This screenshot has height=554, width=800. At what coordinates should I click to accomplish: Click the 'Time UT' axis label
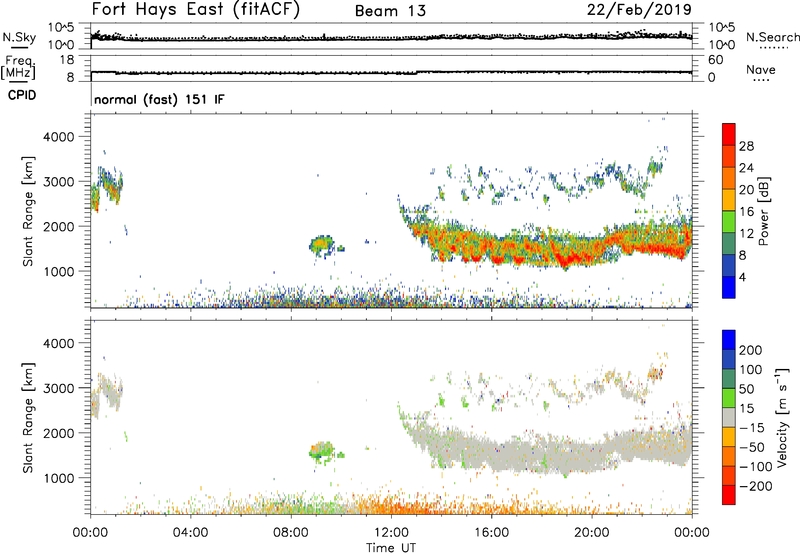391,548
